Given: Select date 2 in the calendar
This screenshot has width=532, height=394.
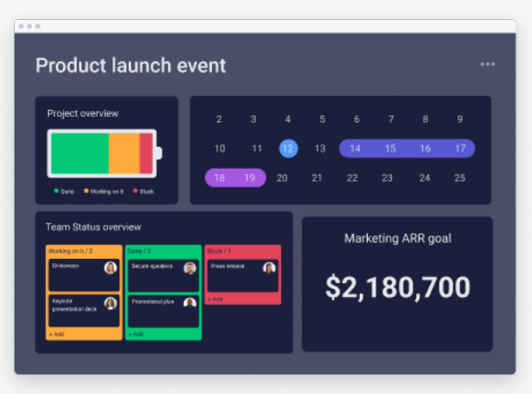Looking at the screenshot, I should (x=219, y=119).
